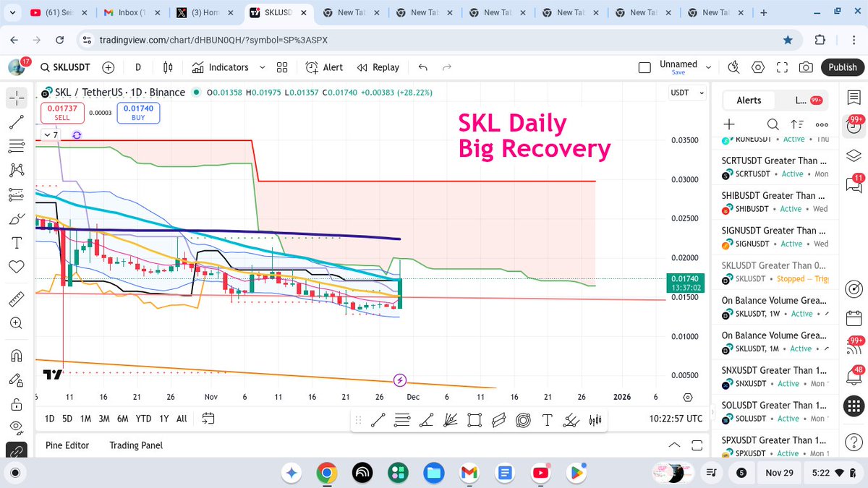Toggle stay in drawing mode

tap(17, 379)
